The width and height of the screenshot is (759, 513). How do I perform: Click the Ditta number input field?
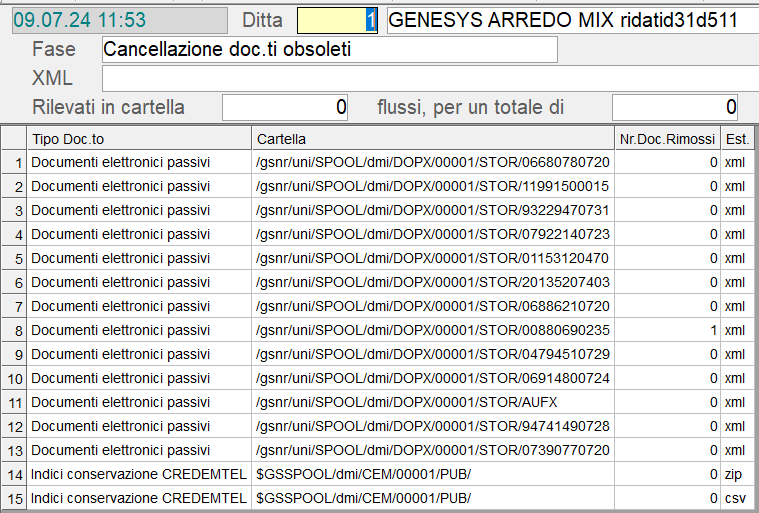337,20
